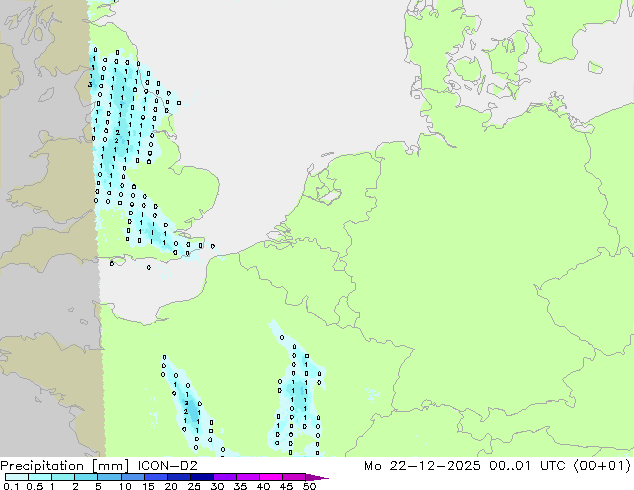Viewport: 634px width, 490px height.
Task: Click the 'Precipitation [mm]' title text
Action: click(x=64, y=466)
